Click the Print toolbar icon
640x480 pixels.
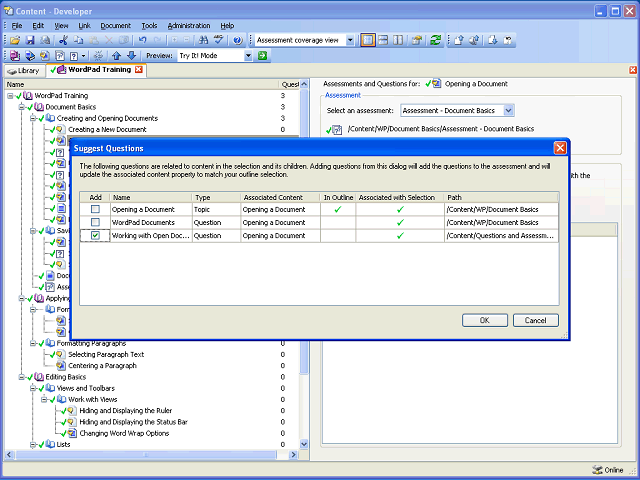[45, 40]
